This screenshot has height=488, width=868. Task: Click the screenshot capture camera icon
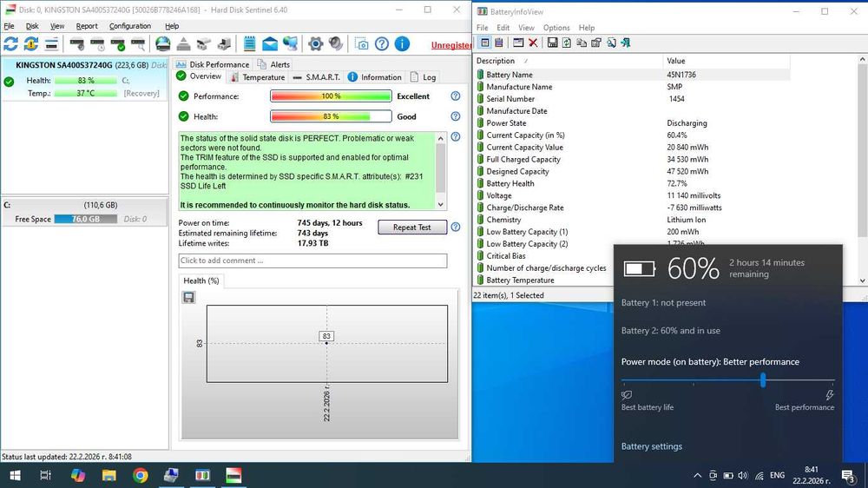click(361, 43)
